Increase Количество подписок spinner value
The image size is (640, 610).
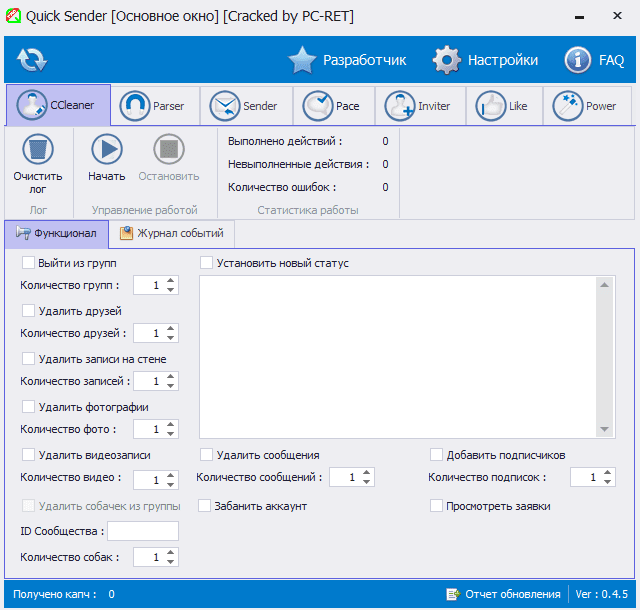coord(608,472)
